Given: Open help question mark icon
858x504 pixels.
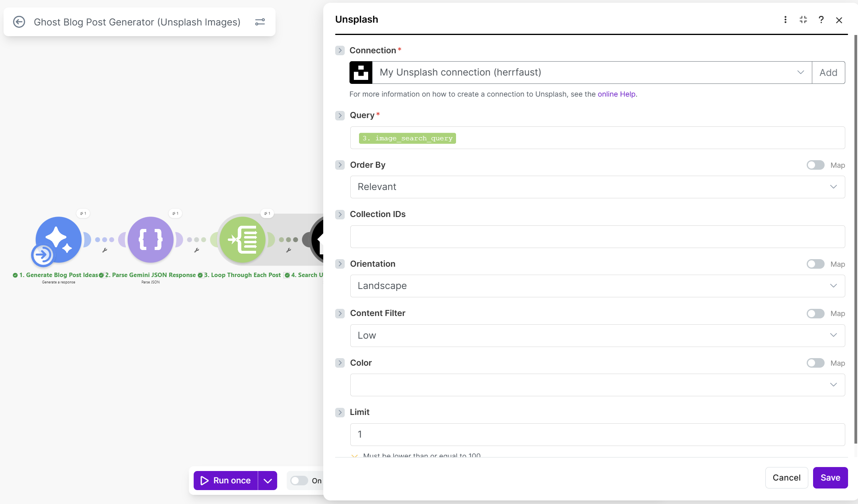Looking at the screenshot, I should point(821,20).
